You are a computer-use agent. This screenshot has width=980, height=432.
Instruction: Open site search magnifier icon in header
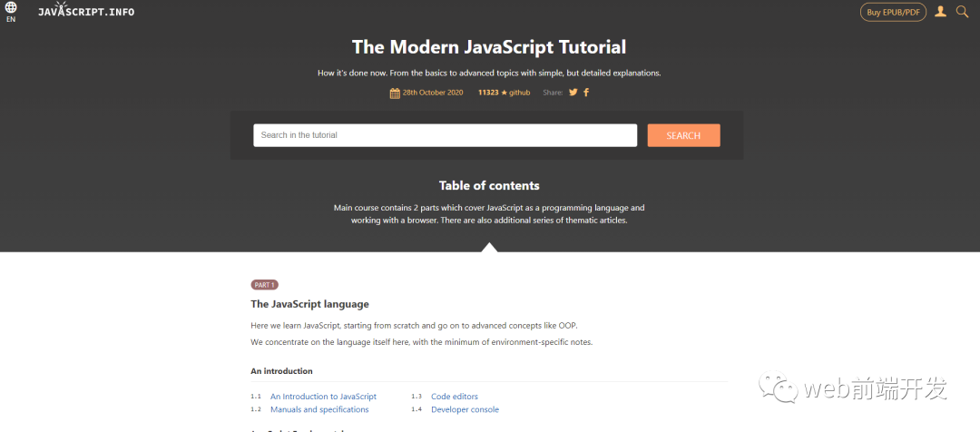pyautogui.click(x=962, y=11)
